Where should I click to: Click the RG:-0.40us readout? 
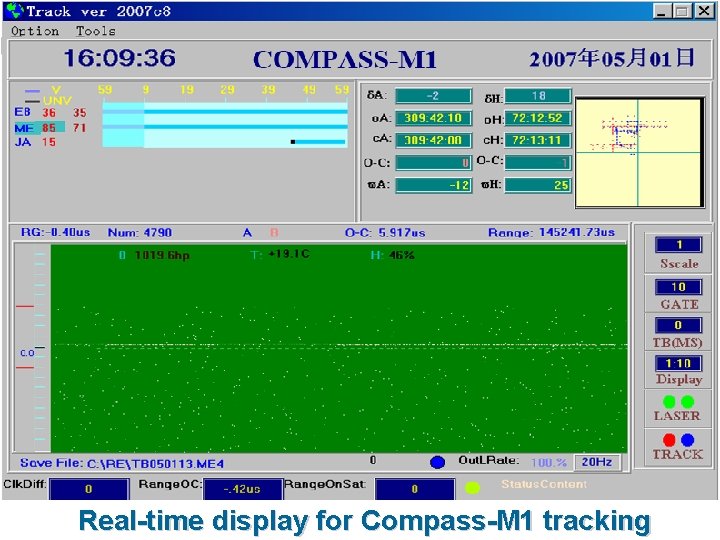[55, 232]
